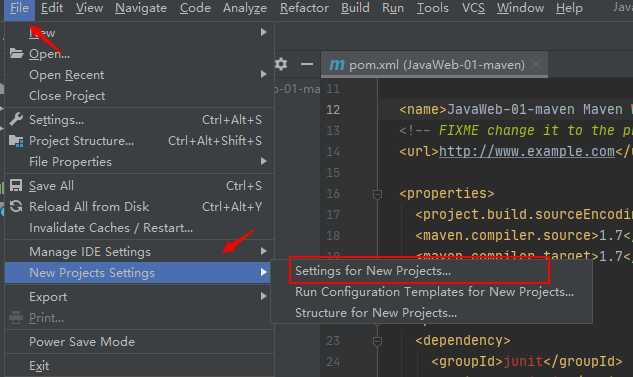Open the File menu
The width and height of the screenshot is (633, 377).
pyautogui.click(x=19, y=8)
